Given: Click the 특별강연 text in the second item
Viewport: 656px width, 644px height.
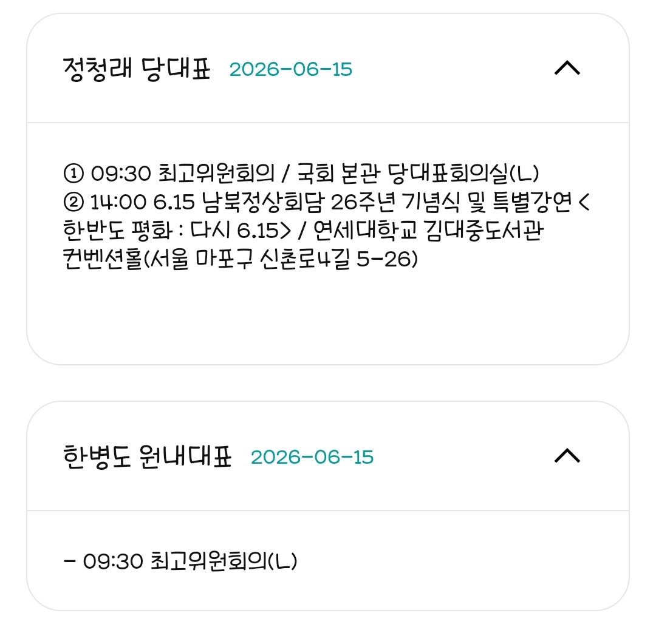Looking at the screenshot, I should 531,202.
